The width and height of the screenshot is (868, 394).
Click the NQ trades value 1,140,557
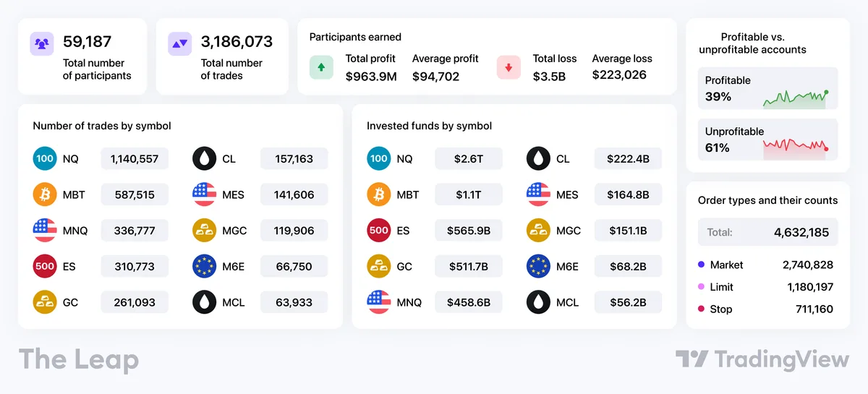click(x=135, y=158)
